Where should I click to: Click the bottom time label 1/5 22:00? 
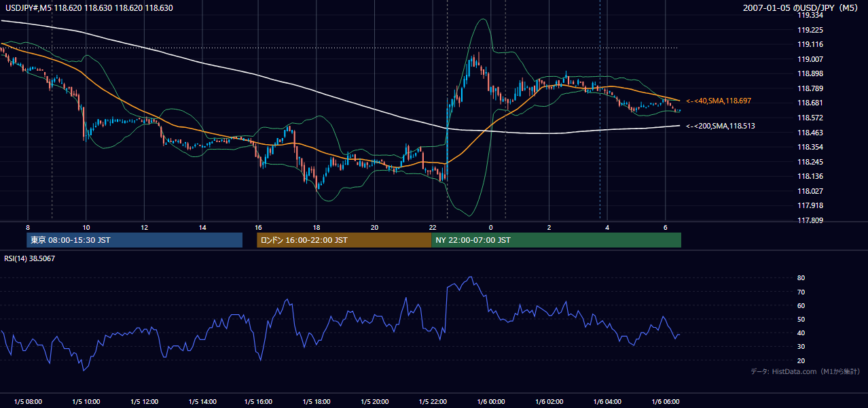tap(434, 401)
